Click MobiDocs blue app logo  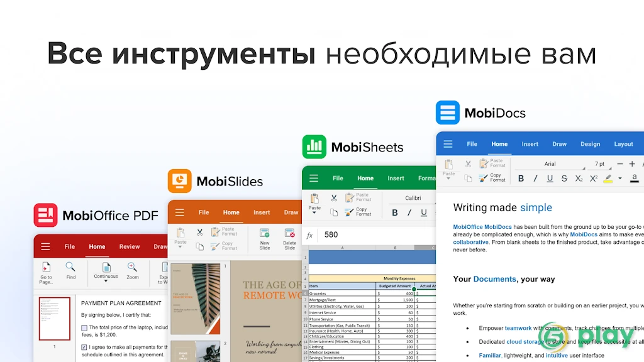point(448,112)
